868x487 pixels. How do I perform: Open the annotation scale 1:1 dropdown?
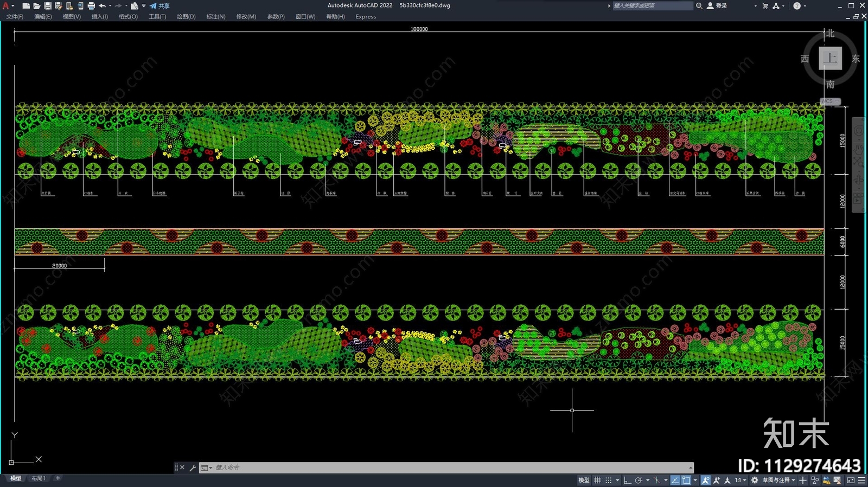click(x=741, y=480)
